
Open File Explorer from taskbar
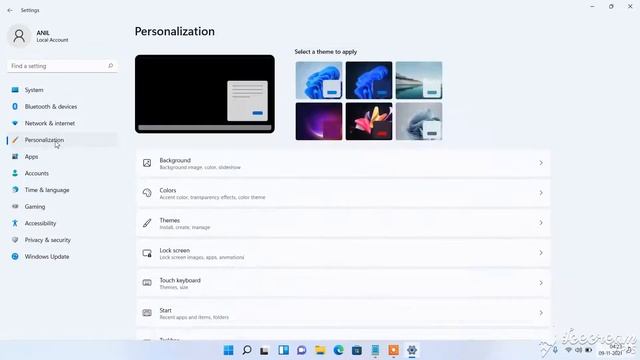[x=320, y=350]
